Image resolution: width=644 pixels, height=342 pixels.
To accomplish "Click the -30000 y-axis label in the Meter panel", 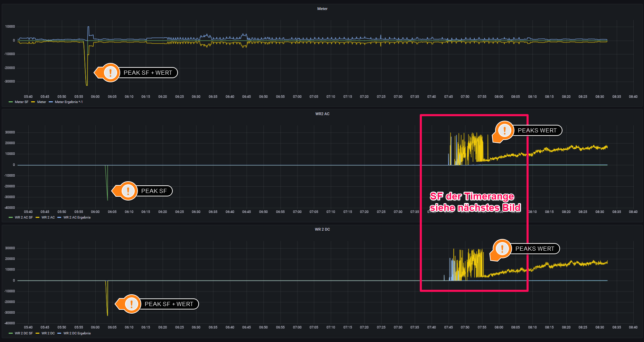I will (10, 82).
